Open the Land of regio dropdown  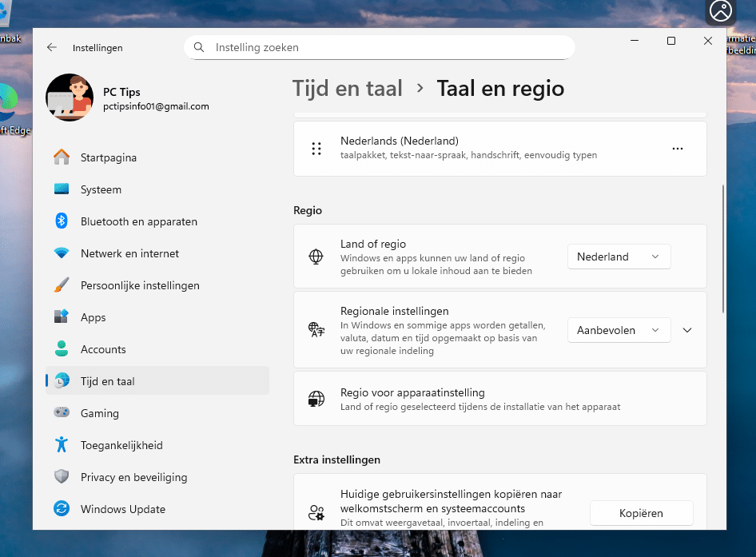[619, 257]
